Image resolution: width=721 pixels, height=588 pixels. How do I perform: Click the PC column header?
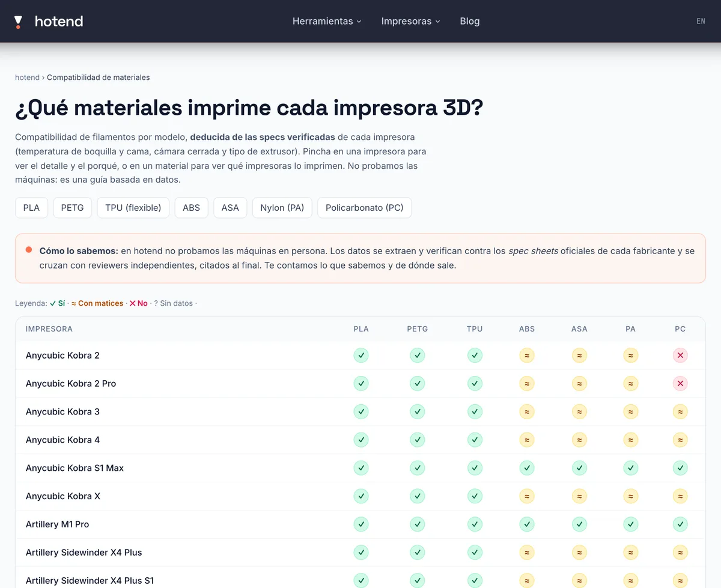coord(680,329)
